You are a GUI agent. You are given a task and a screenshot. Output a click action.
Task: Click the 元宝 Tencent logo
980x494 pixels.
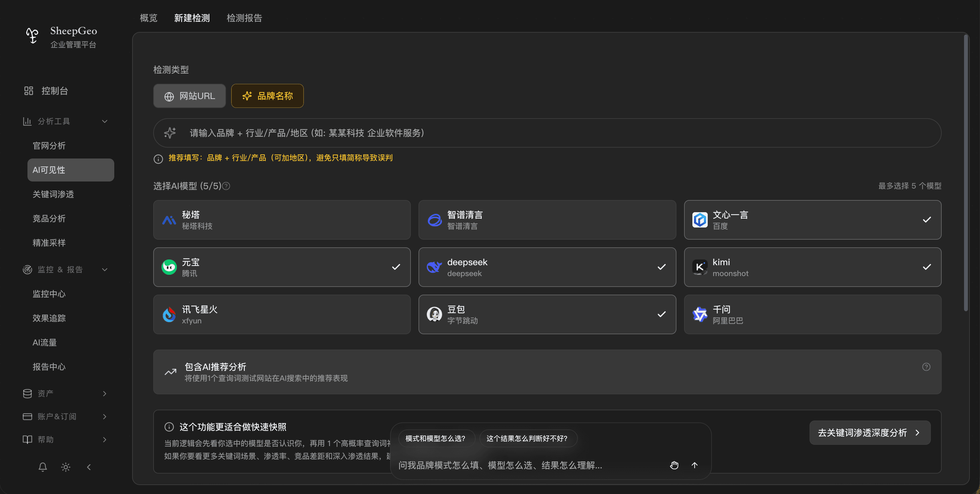point(169,267)
